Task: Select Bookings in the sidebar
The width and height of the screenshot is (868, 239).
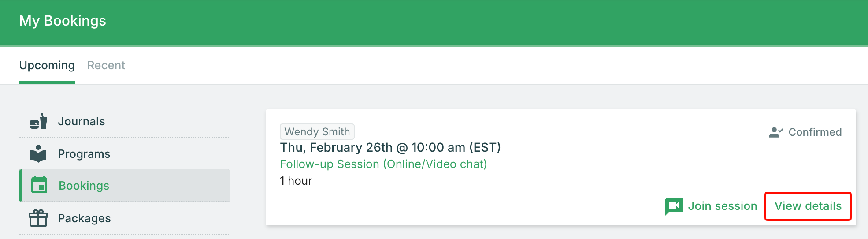Action: coord(84,186)
